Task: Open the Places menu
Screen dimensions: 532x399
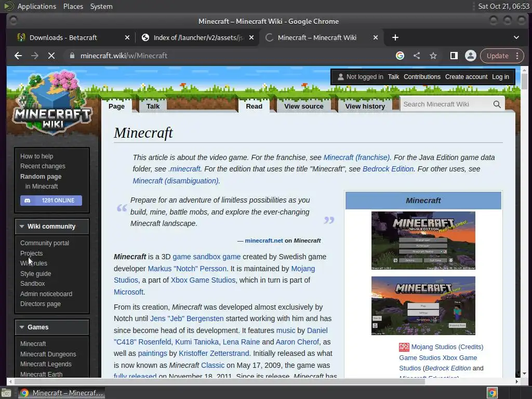Action: click(x=73, y=6)
